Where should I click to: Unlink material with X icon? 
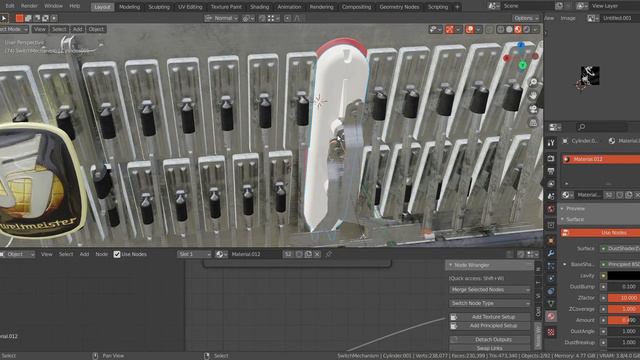pos(317,254)
